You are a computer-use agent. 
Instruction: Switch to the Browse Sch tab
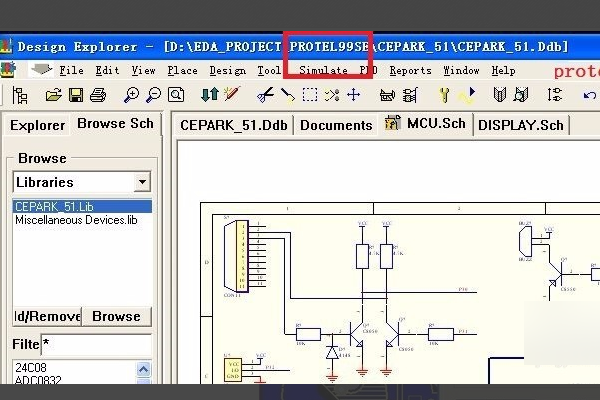(115, 123)
